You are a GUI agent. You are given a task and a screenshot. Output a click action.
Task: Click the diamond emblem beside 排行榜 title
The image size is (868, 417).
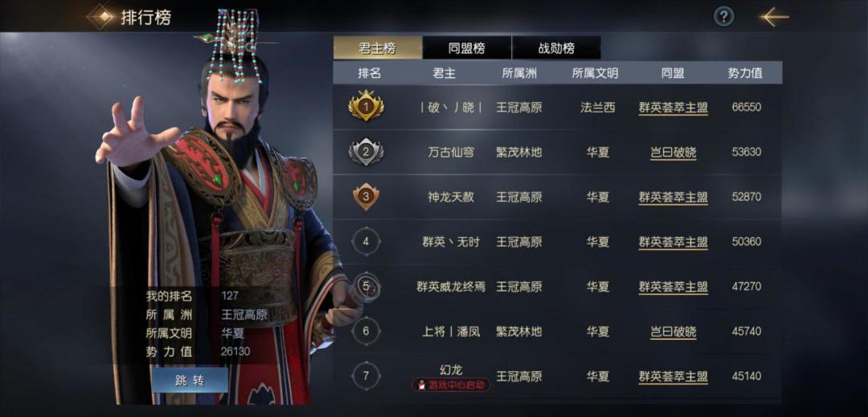[100, 17]
